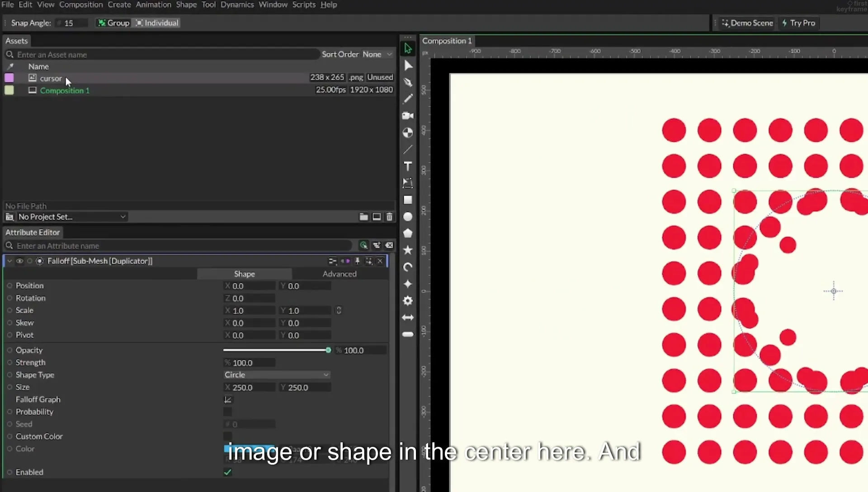
Task: Open the Scripts menu
Action: pyautogui.click(x=303, y=5)
